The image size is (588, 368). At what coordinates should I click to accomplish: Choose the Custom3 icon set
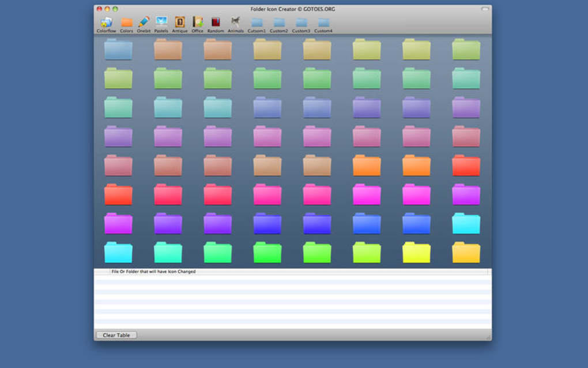click(300, 22)
